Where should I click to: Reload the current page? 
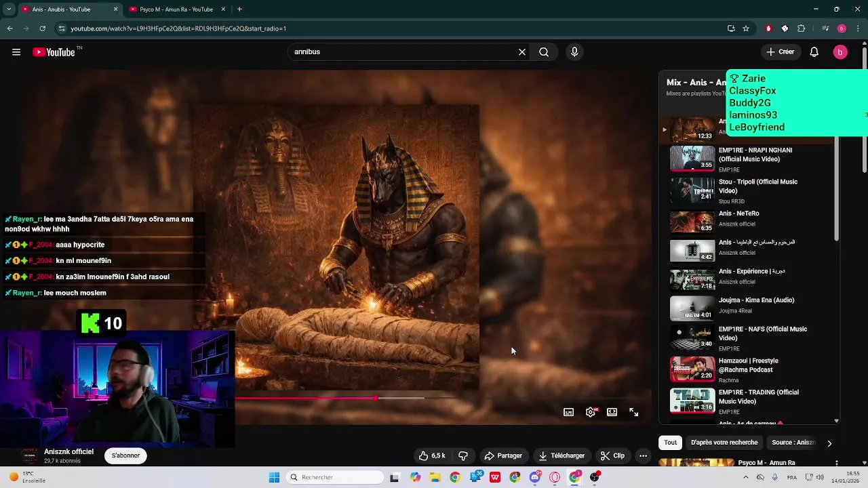point(42,28)
